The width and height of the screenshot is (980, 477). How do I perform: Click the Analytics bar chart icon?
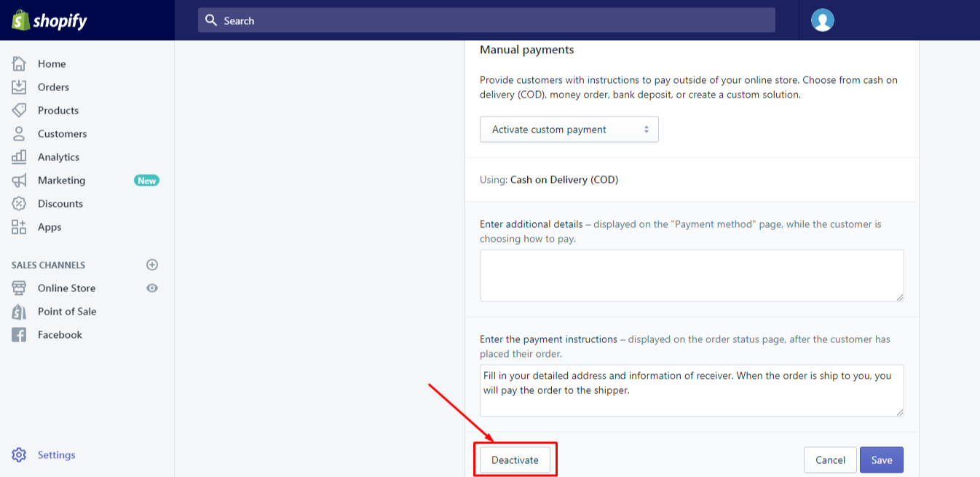pos(19,157)
